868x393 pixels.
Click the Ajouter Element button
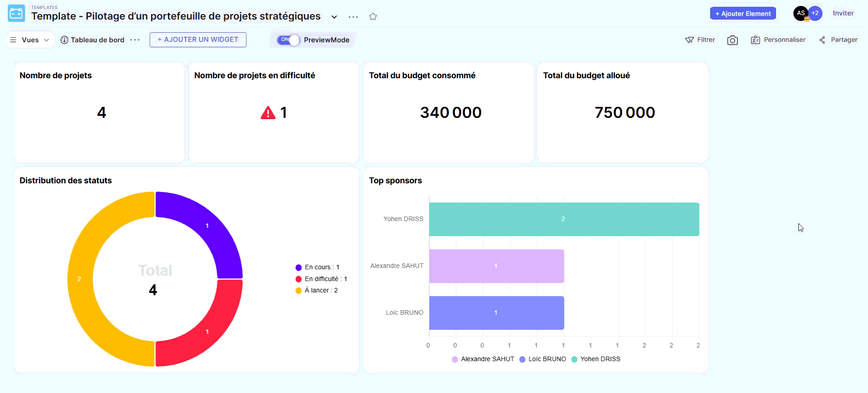tap(743, 14)
